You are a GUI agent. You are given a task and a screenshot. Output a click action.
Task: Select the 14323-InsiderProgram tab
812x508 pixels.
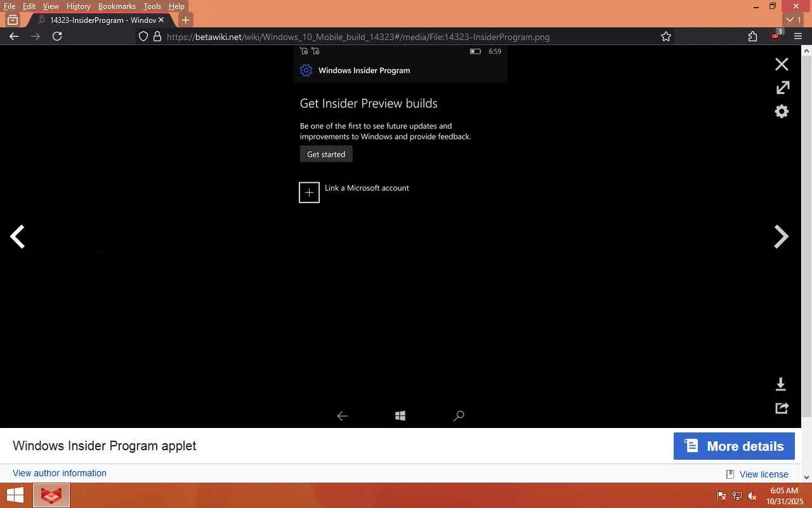coord(101,20)
